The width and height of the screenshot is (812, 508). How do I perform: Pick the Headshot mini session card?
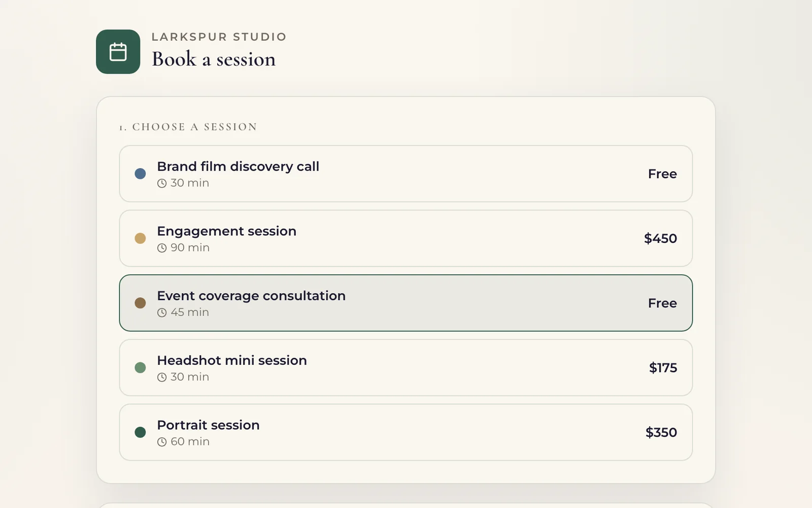(406, 367)
